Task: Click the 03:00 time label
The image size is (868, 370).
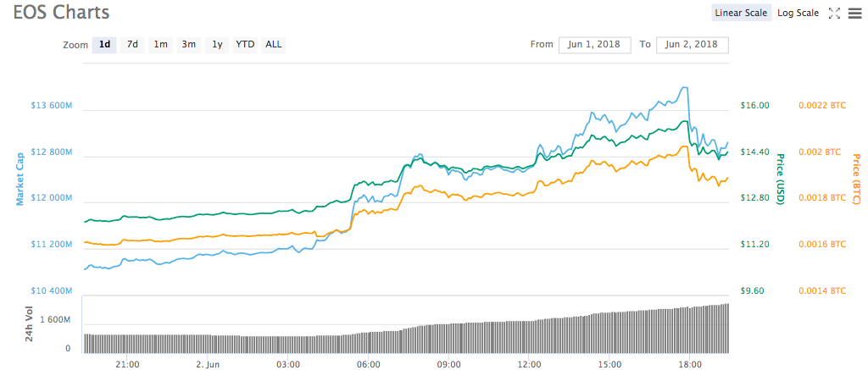Action: pos(288,364)
